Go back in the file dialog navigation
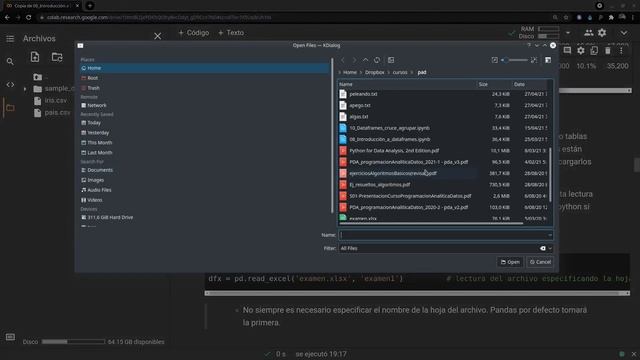The width and height of the screenshot is (640, 360). 343,60
